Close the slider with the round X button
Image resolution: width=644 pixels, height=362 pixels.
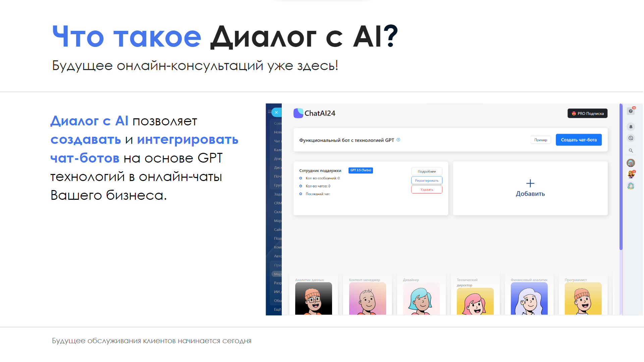click(276, 113)
